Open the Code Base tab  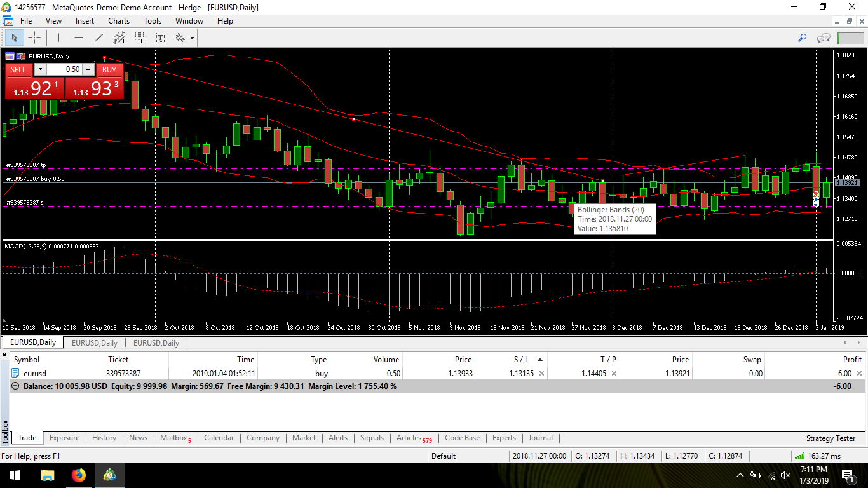pyautogui.click(x=463, y=438)
